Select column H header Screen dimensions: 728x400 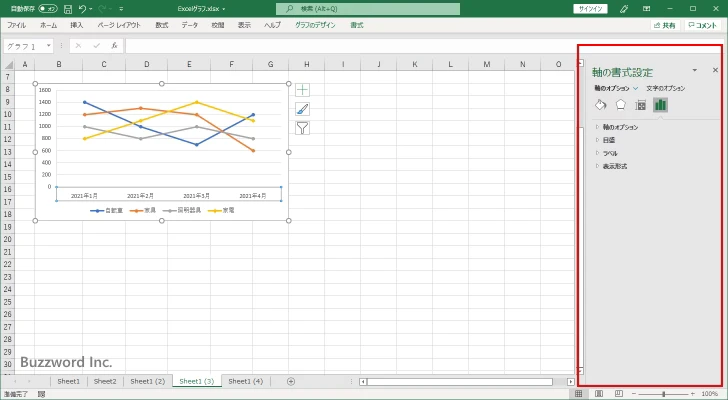pos(306,65)
